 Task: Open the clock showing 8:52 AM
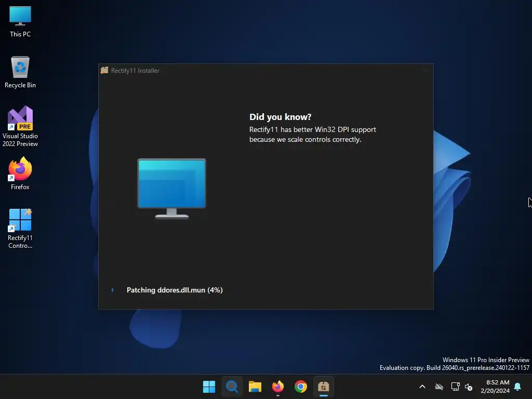pyautogui.click(x=495, y=387)
